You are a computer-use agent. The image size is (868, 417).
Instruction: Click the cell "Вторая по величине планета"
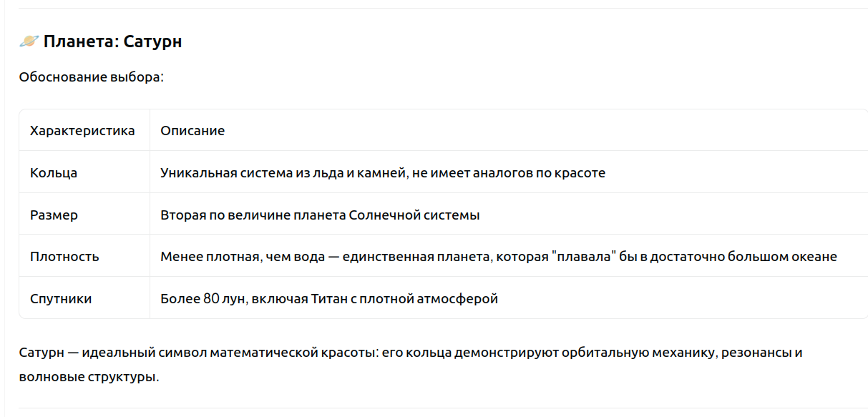click(320, 215)
